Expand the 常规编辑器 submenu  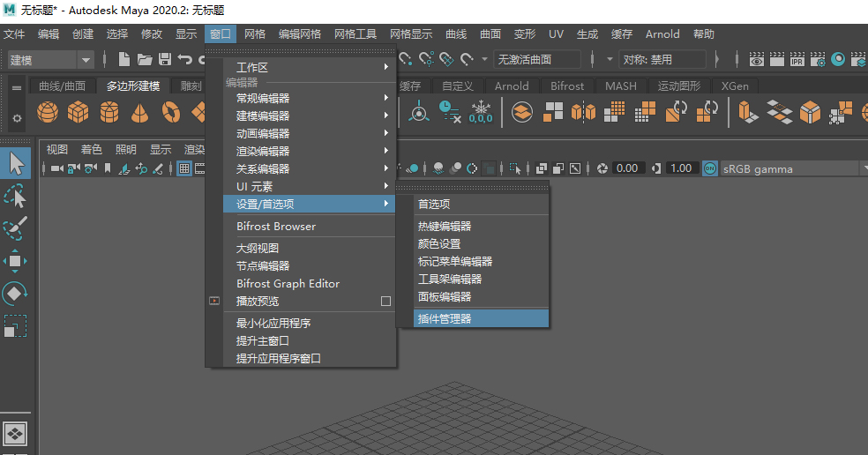(310, 98)
